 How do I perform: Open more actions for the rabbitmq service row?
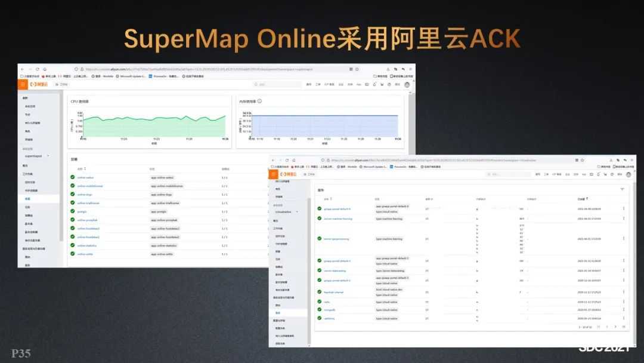click(x=624, y=318)
